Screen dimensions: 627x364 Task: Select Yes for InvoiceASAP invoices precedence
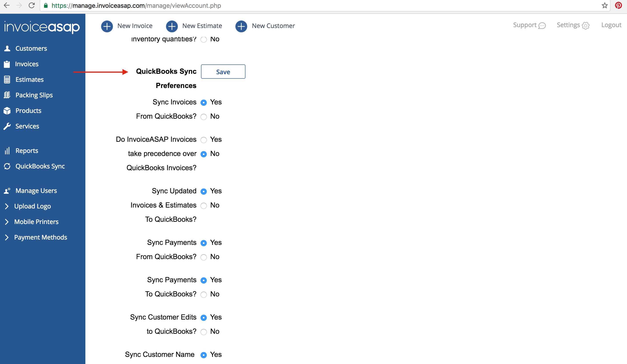point(203,140)
